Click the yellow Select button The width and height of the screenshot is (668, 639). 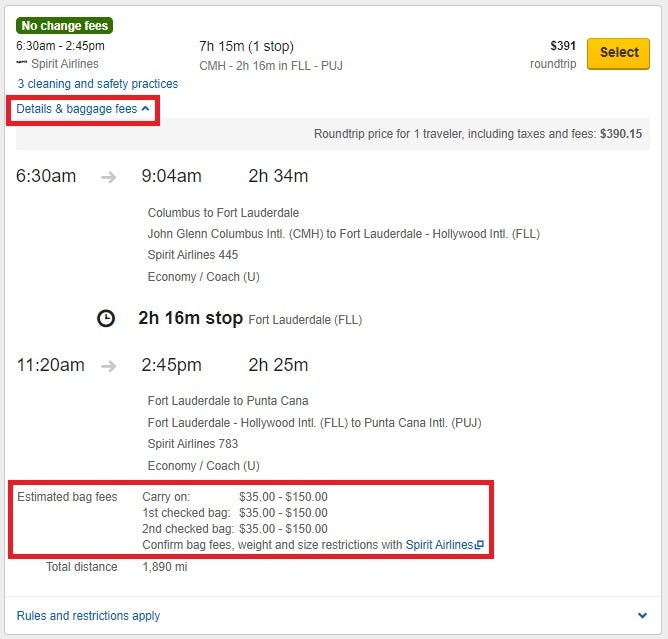coord(618,53)
